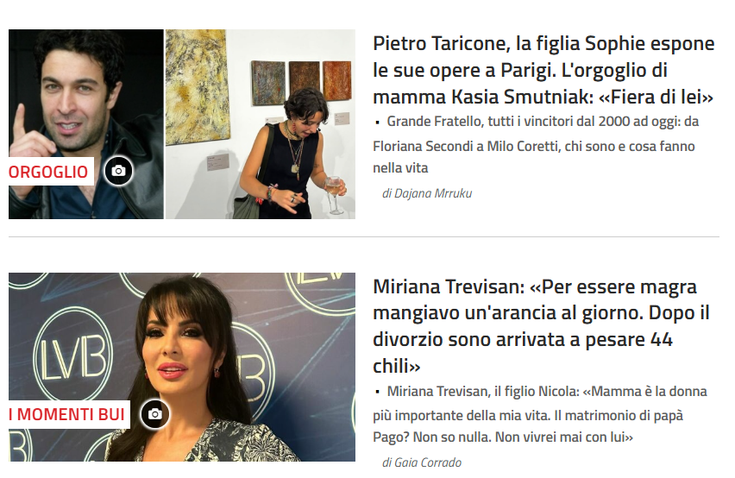The width and height of the screenshot is (735, 478).
Task: Click the LVB logo circle in background
Action: click(x=73, y=358)
